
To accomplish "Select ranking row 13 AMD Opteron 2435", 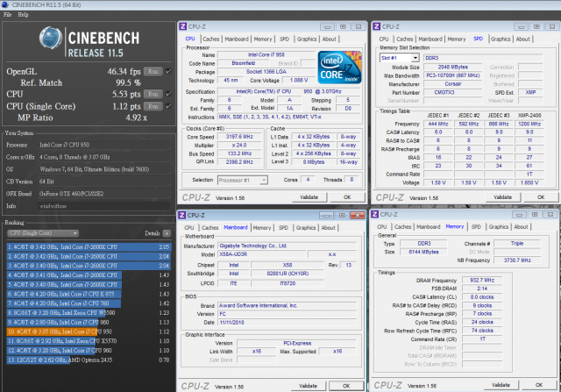I will (x=89, y=360).
